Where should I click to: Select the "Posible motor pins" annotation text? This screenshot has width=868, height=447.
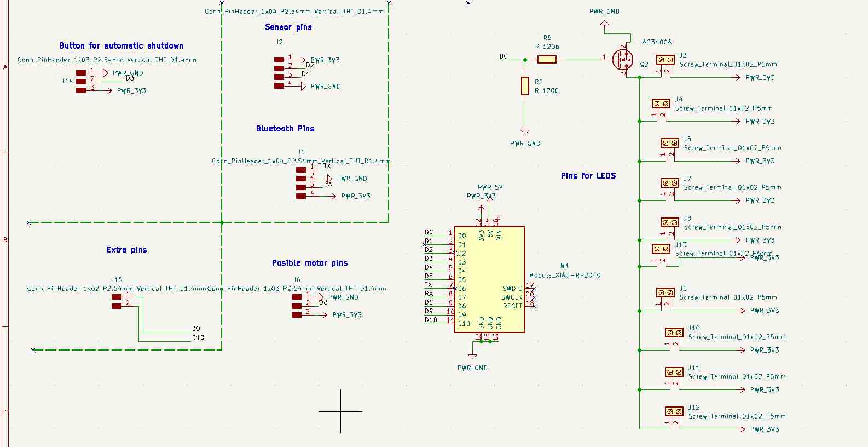(x=310, y=263)
